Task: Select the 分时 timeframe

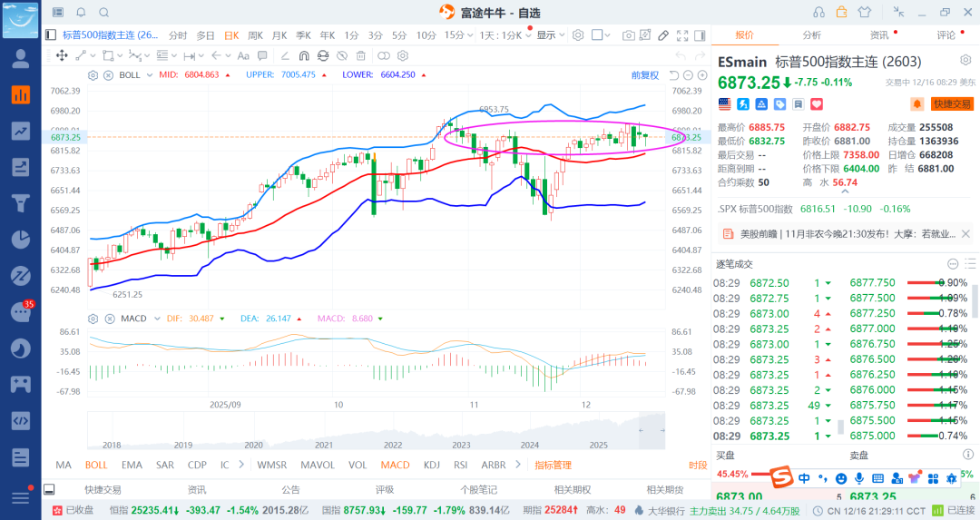Action: point(178,35)
